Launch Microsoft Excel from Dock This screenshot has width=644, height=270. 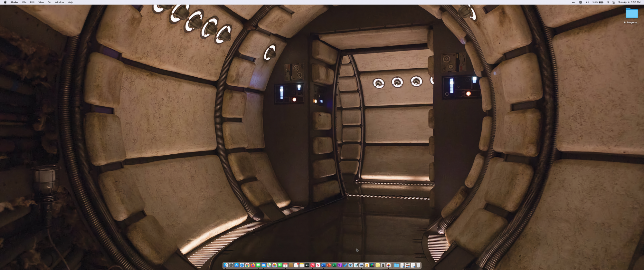334,265
